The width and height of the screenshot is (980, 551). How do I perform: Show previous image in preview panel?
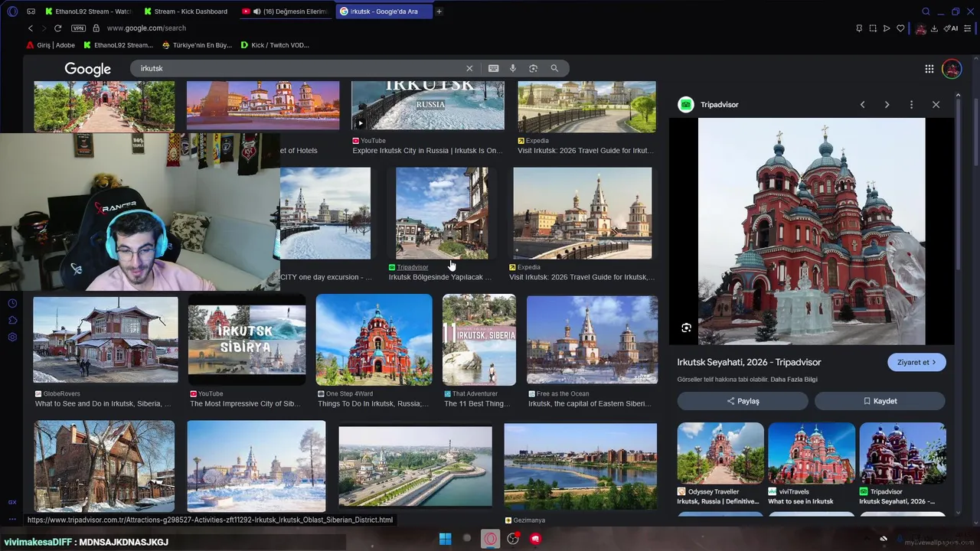862,105
